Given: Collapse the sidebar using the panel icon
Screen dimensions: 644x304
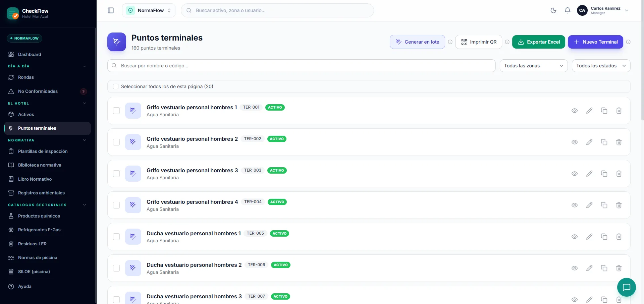Looking at the screenshot, I should pos(111,10).
